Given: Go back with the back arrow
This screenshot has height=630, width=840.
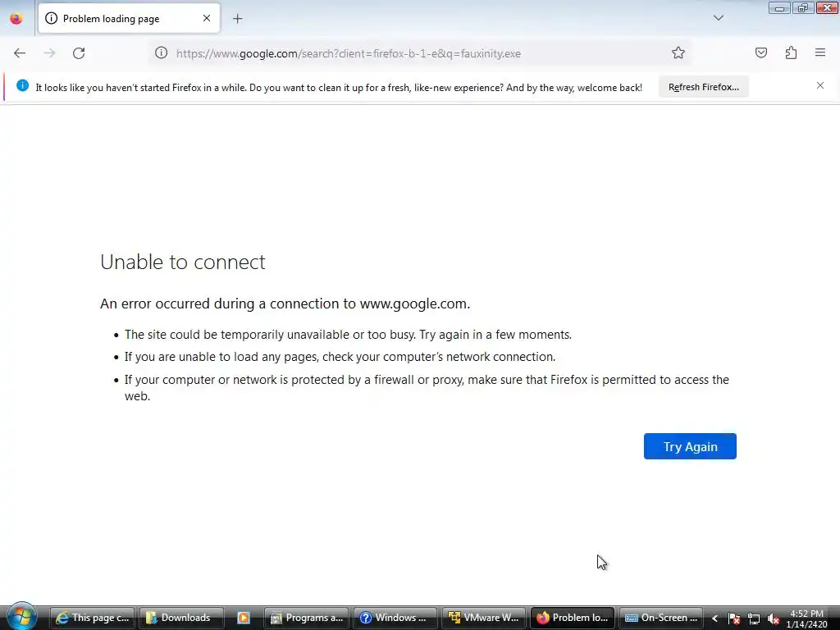Looking at the screenshot, I should [x=20, y=53].
